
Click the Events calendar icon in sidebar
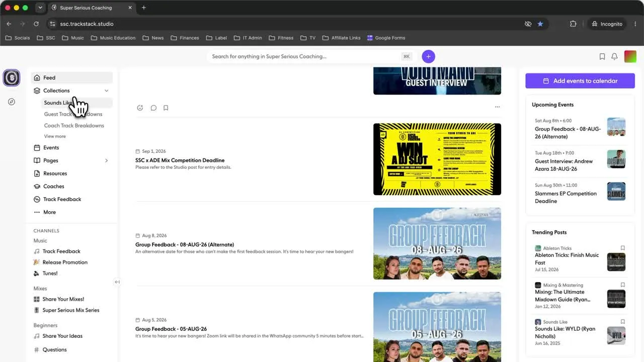click(37, 148)
